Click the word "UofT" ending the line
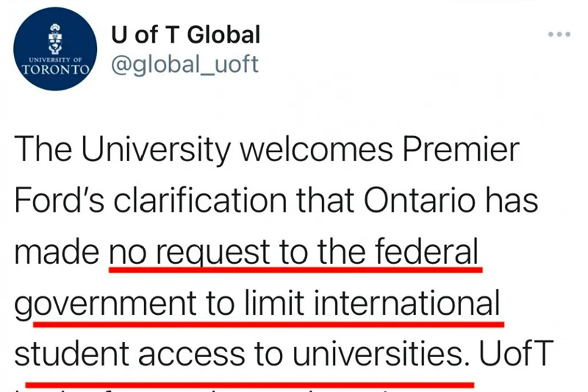The image size is (588, 392). point(517,353)
